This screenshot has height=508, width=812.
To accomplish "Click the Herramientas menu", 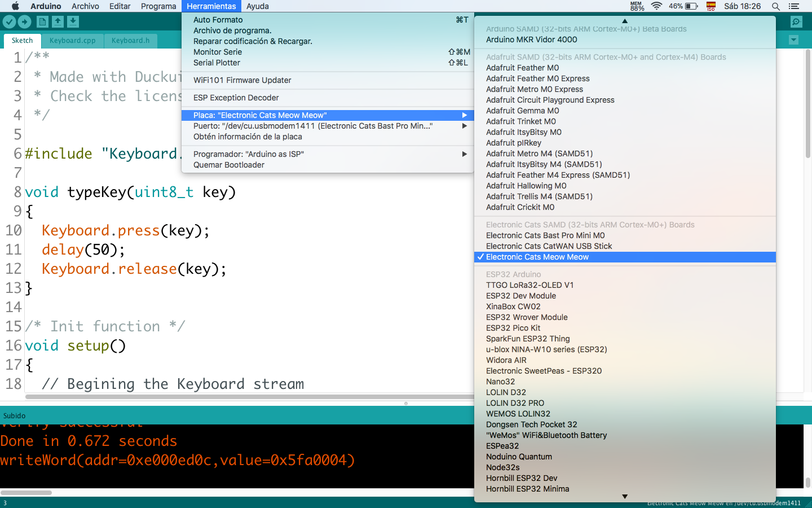I will (211, 6).
